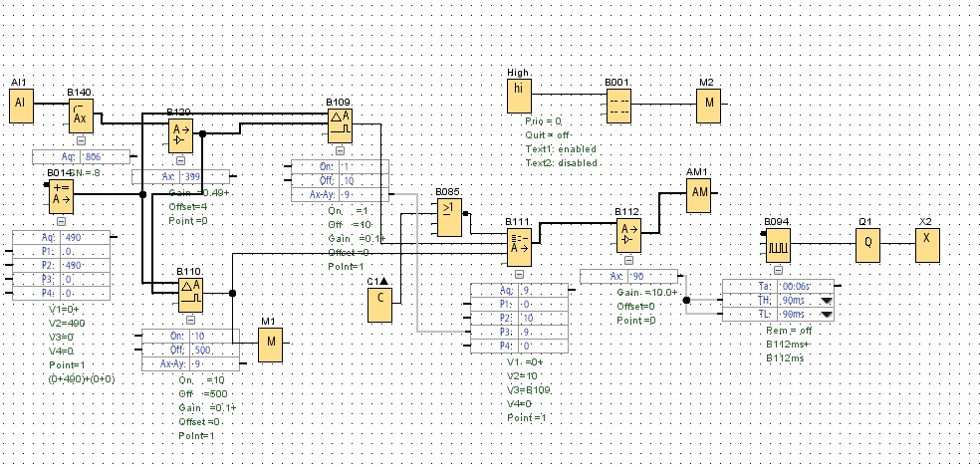Select the X2 open connector block
The height and width of the screenshot is (467, 980).
point(926,242)
